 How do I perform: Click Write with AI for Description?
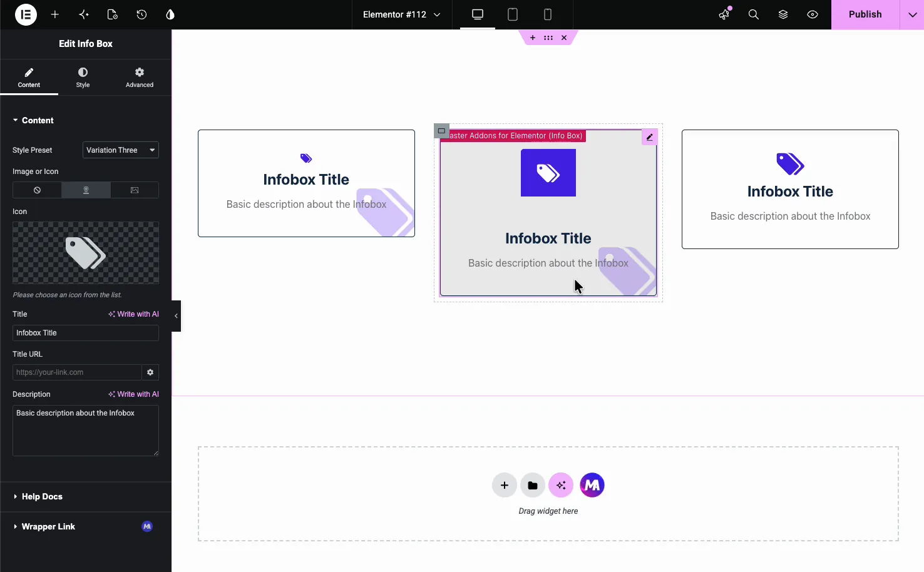(133, 394)
